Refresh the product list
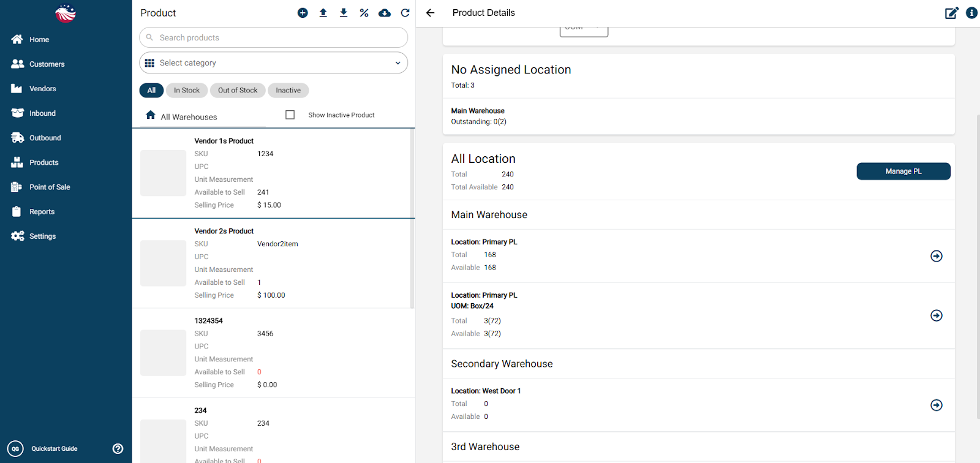 point(405,13)
